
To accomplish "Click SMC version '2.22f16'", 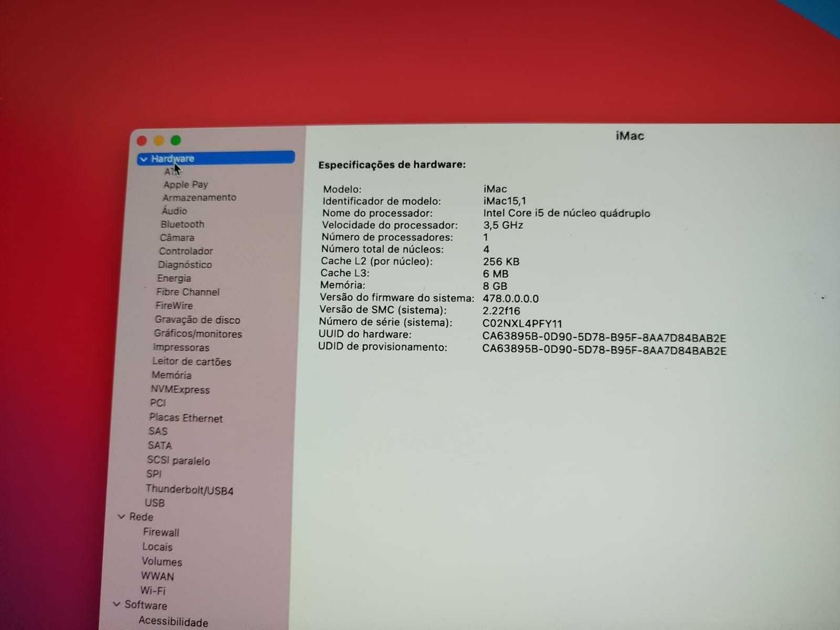I will tap(501, 311).
